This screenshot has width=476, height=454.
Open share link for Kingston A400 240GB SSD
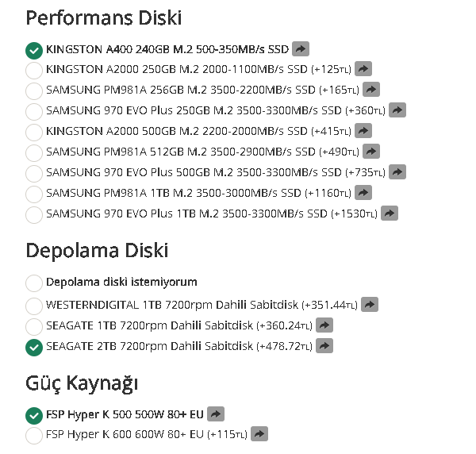[x=300, y=49]
